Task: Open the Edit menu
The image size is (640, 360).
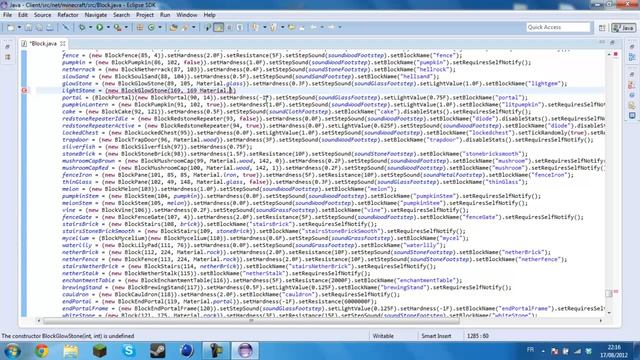Action: pyautogui.click(x=23, y=15)
